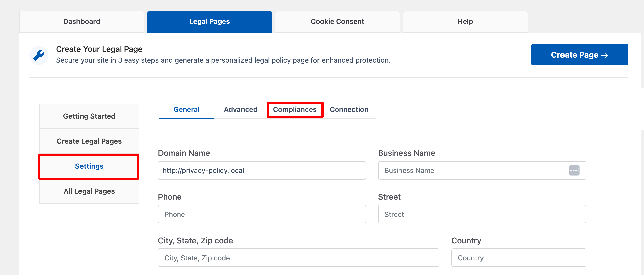Viewport: 644px width, 275px height.
Task: Click the City, State, Zip code field
Action: pyautogui.click(x=298, y=258)
